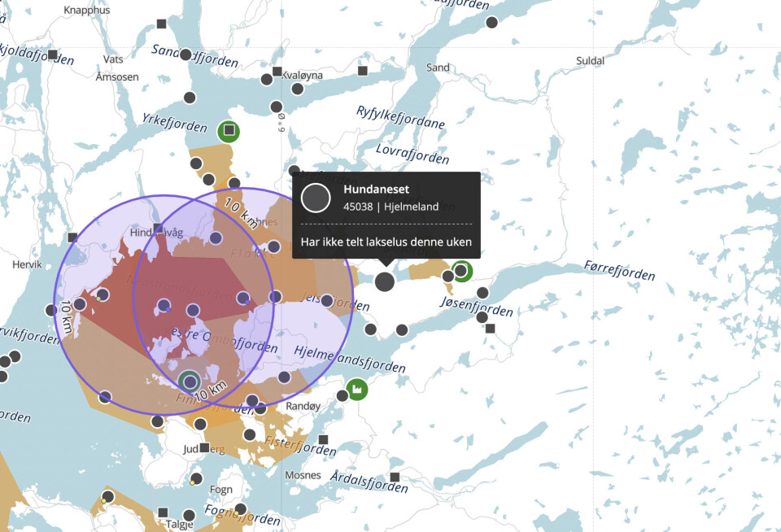Click the green-ringed marker above Finnøy
This screenshot has width=781, height=532.
tap(190, 381)
